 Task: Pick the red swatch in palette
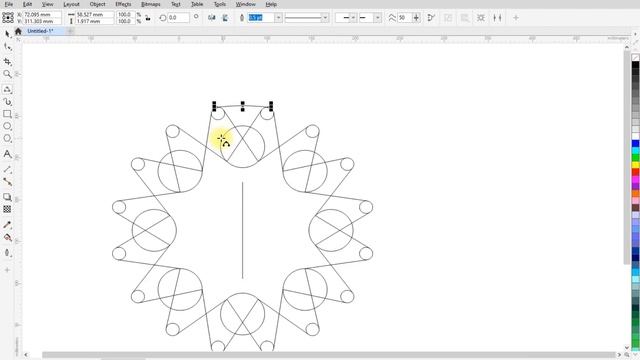pos(636,172)
